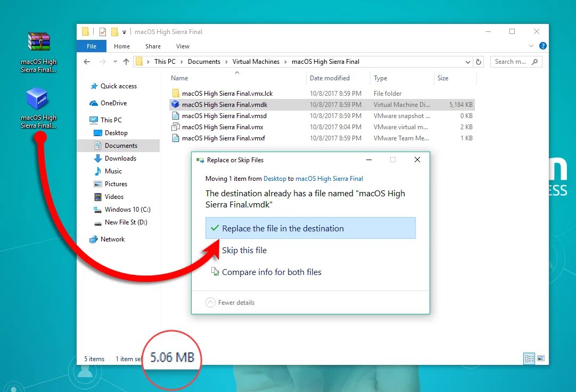
Task: Click the vmdk disk icon in the file list
Action: pyautogui.click(x=176, y=104)
